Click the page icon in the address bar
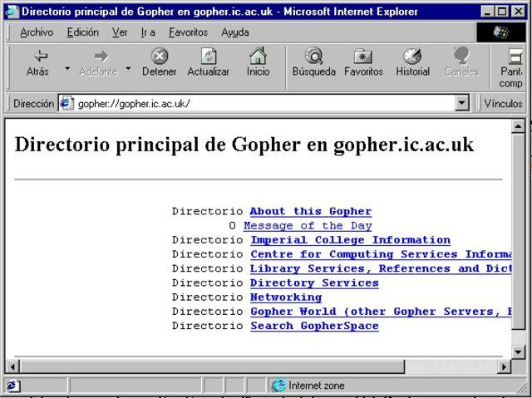The image size is (532, 398). coord(66,103)
